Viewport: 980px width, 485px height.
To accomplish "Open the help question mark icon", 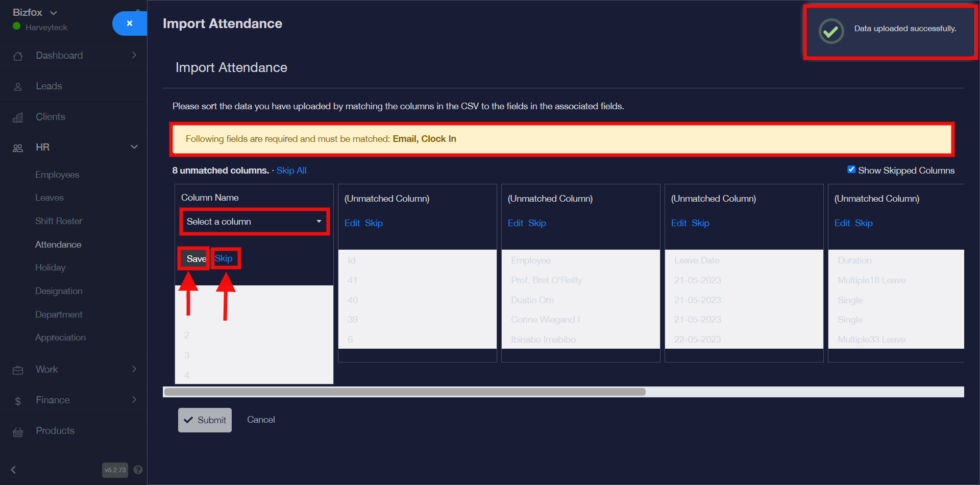I will point(138,470).
